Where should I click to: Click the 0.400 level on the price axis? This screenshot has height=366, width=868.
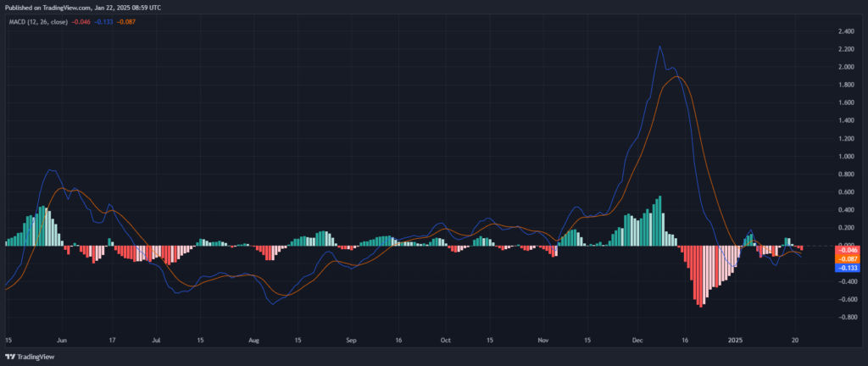coord(846,209)
